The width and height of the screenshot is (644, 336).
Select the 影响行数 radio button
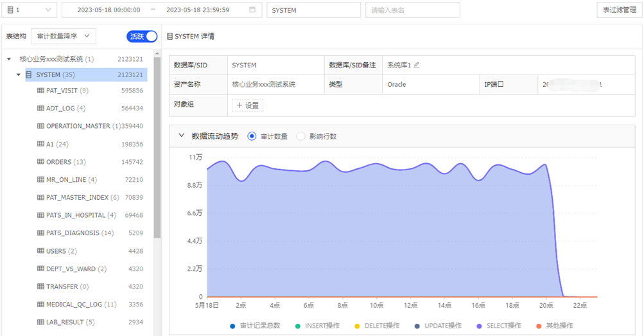pos(300,136)
